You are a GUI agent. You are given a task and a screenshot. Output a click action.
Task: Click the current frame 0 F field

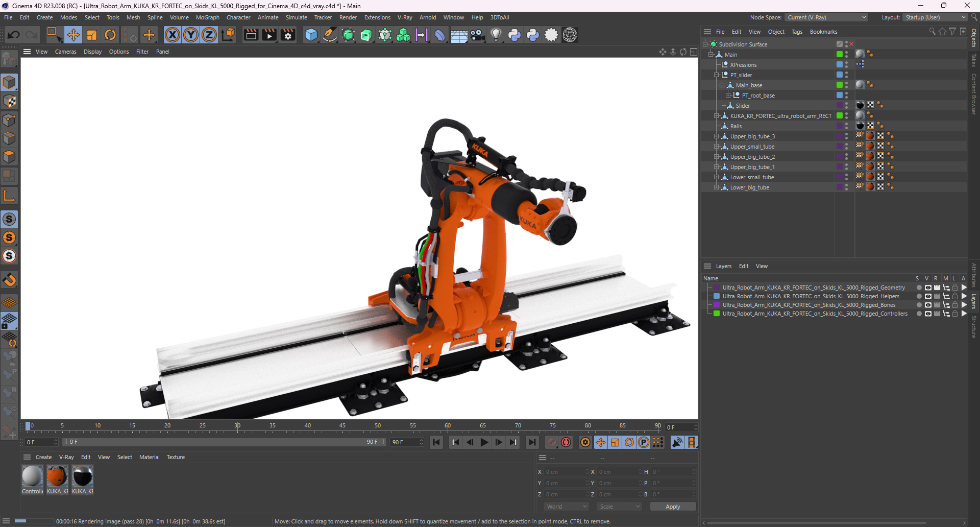681,427
